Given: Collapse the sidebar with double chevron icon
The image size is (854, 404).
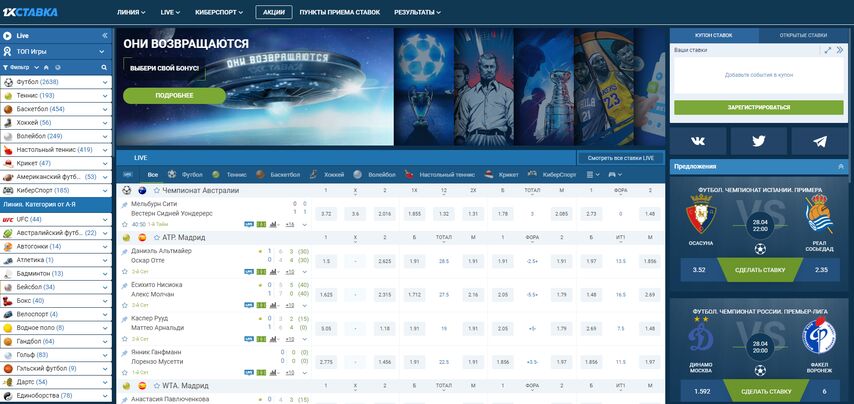Looking at the screenshot, I should 105,36.
